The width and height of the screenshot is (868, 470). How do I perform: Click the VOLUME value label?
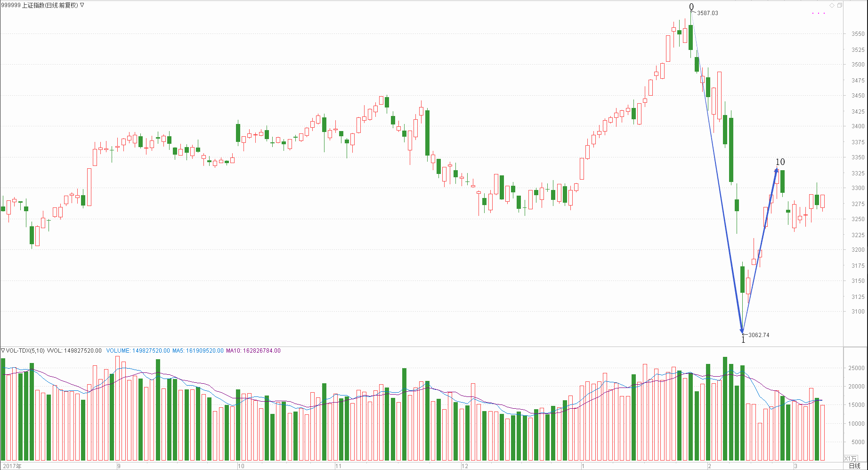[x=138, y=351]
